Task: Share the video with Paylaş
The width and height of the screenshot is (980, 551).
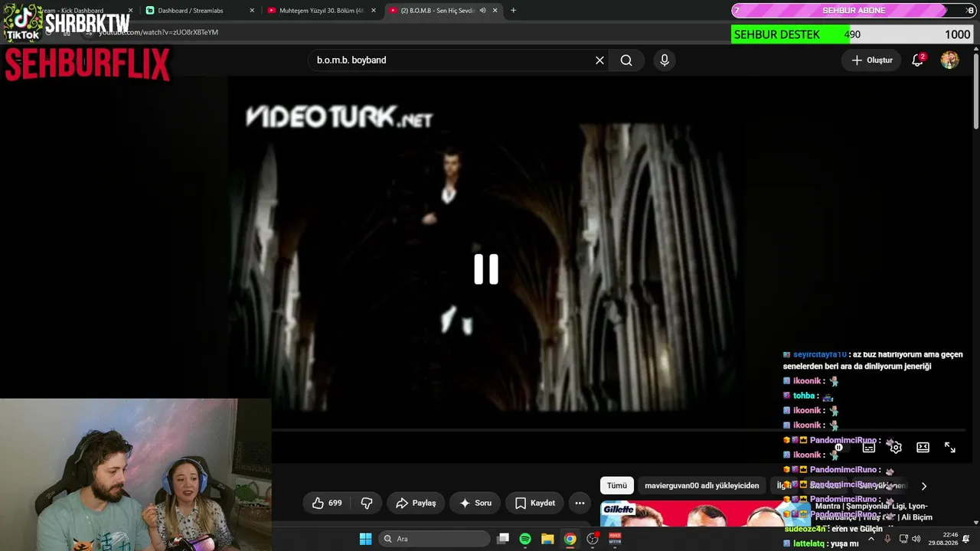Action: coord(416,503)
